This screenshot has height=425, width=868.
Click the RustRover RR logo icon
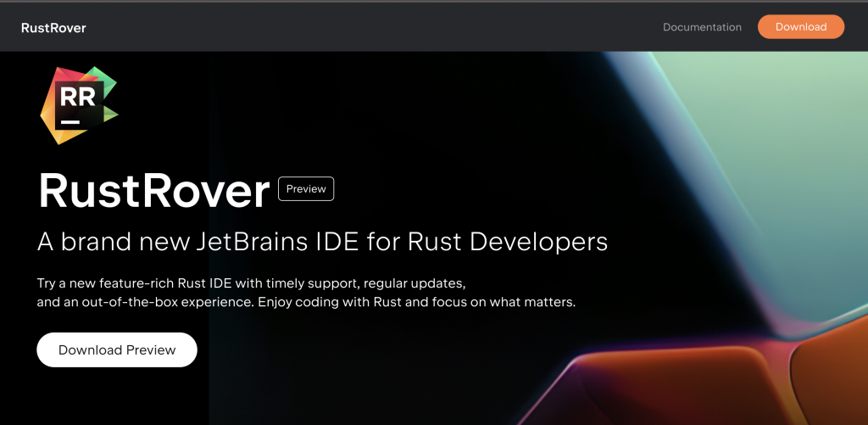point(79,105)
